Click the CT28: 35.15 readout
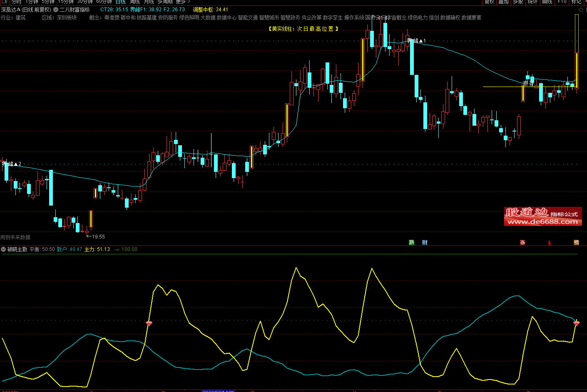The width and height of the screenshot is (587, 392). click(114, 10)
